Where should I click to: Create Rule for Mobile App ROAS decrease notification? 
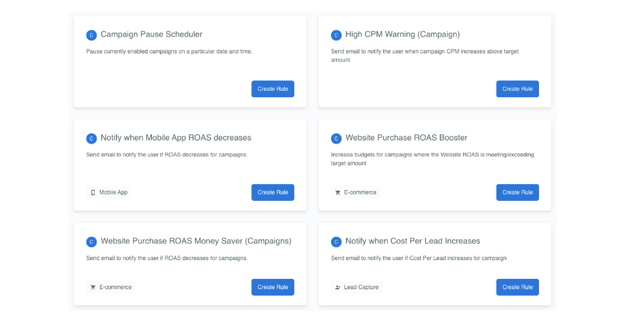tap(272, 192)
